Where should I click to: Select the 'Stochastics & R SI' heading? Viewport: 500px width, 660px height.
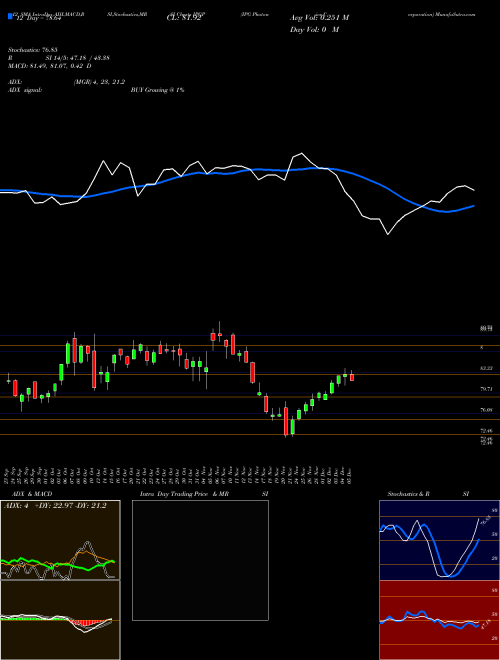(x=428, y=494)
